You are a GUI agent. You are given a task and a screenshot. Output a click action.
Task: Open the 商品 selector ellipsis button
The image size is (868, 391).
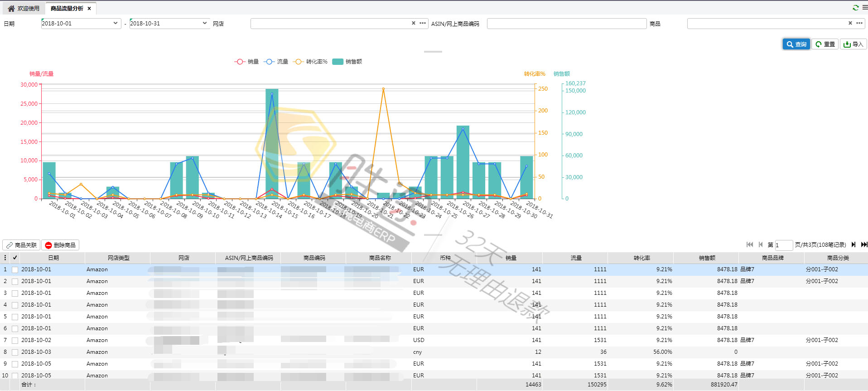859,23
